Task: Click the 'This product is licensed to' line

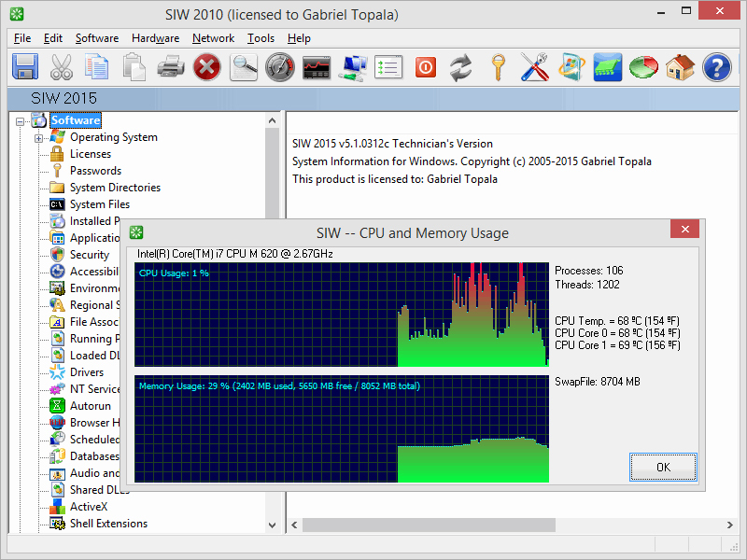Action: coord(394,179)
